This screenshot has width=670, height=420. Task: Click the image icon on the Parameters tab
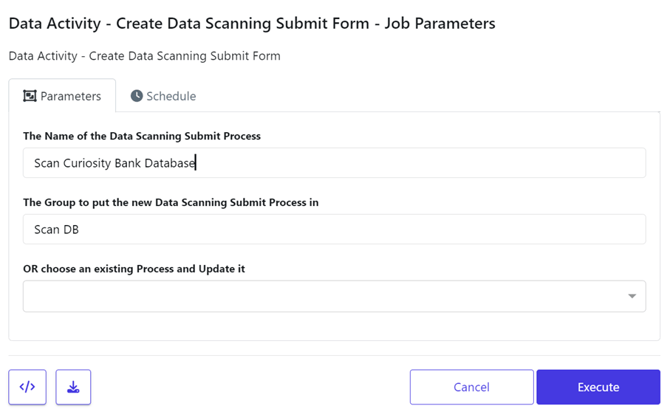click(29, 96)
